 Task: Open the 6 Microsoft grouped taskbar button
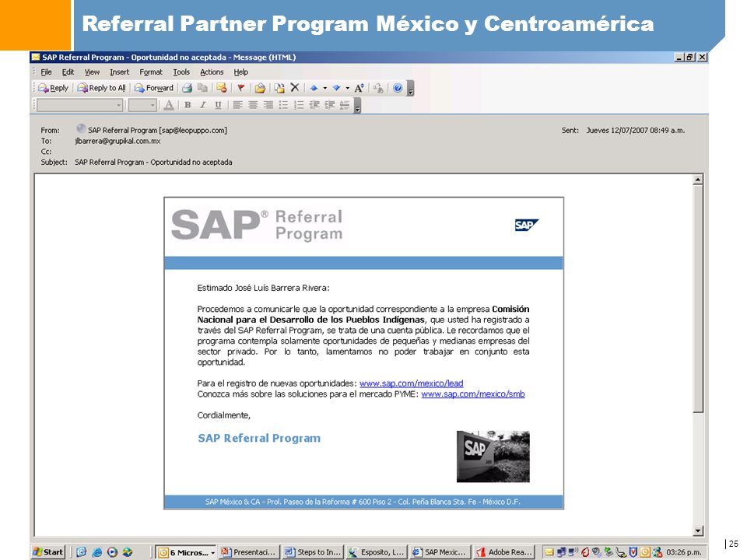[186, 552]
